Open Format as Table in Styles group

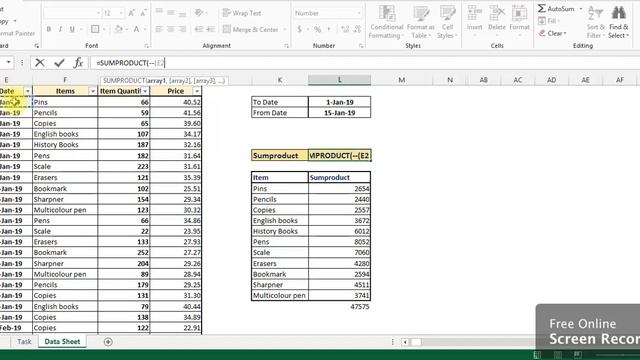pyautogui.click(x=420, y=22)
